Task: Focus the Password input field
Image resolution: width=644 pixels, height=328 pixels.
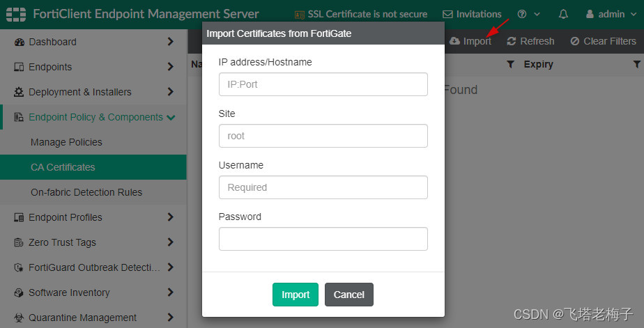Action: (x=323, y=239)
